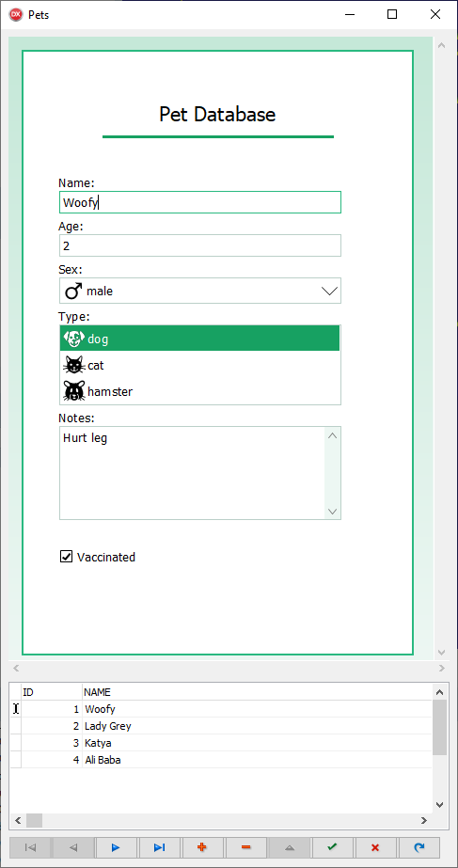Select dog icon in Type list

click(x=73, y=339)
